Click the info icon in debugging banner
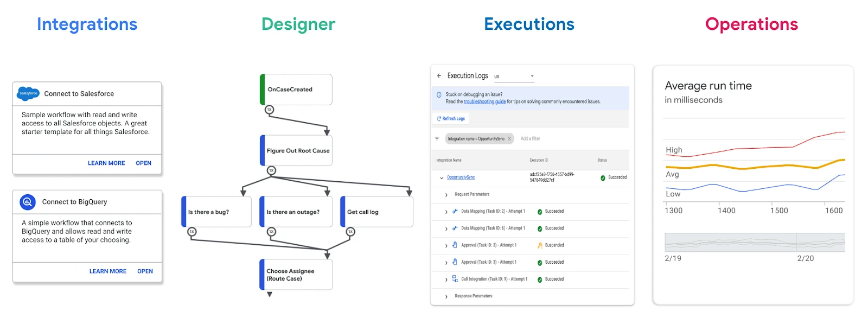868x318 pixels. pyautogui.click(x=439, y=94)
